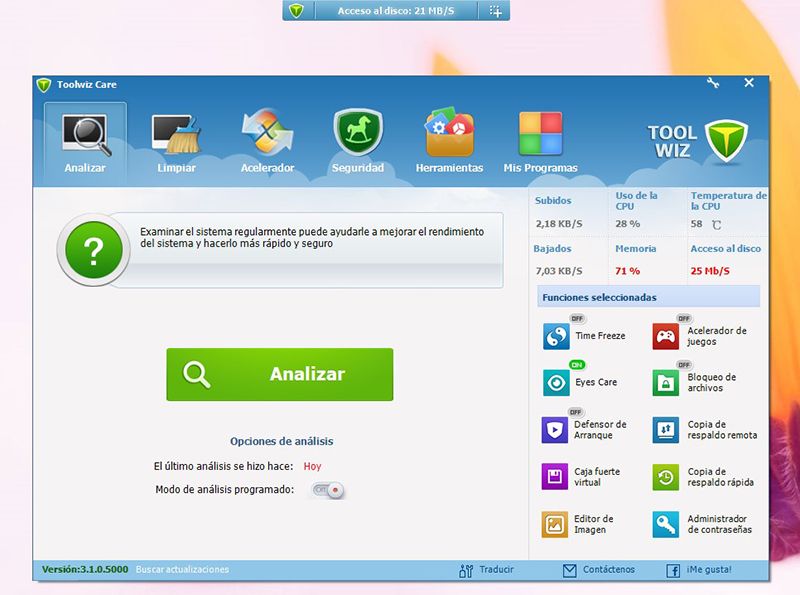Expand the floating disk access widget
Image resolution: width=800 pixels, height=595 pixels.
[x=494, y=11]
